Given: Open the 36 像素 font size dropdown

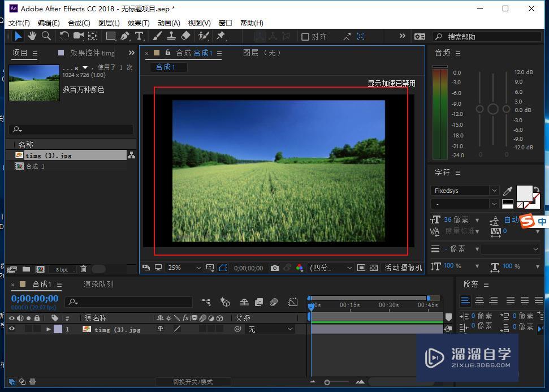Looking at the screenshot, I should (477, 220).
